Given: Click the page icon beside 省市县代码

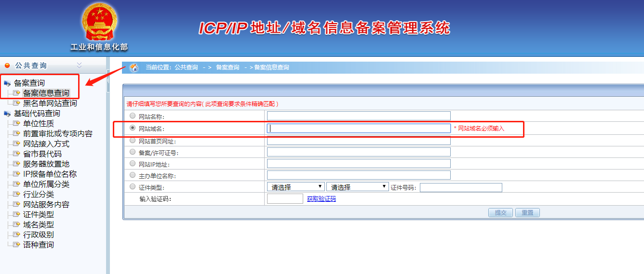Looking at the screenshot, I should pyautogui.click(x=17, y=154).
